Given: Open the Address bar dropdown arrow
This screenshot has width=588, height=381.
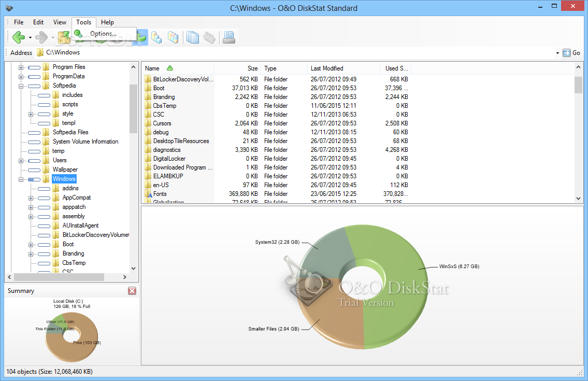Looking at the screenshot, I should (x=557, y=53).
